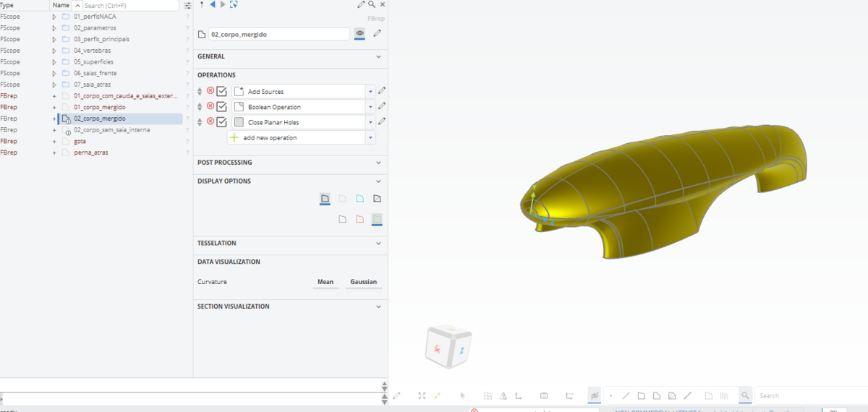This screenshot has height=412, width=868.
Task: Remove the Boolean Operation via red X
Action: pyautogui.click(x=210, y=106)
